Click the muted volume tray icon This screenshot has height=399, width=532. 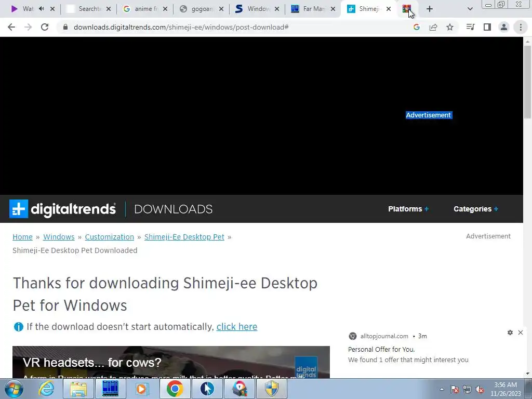coord(480,389)
